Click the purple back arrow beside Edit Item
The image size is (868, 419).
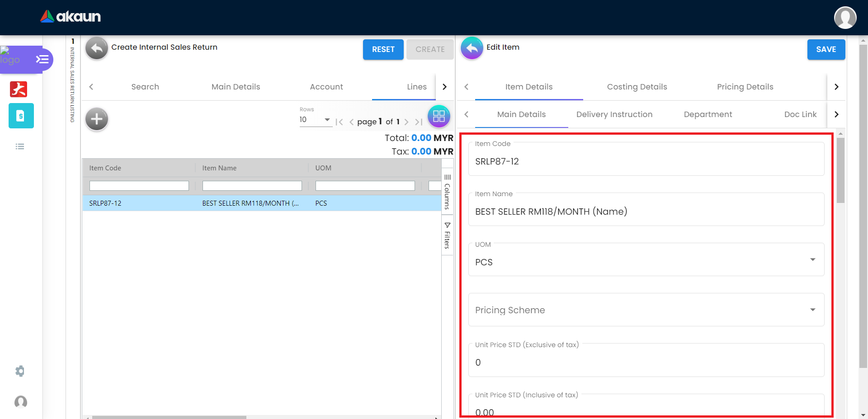[x=472, y=48]
